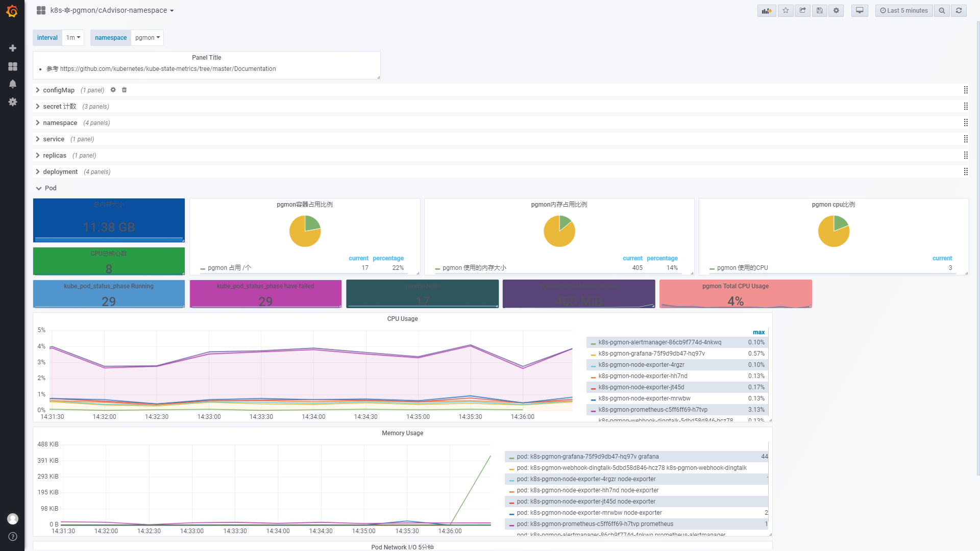Toggle k8s-pgmon-prometheus series in CPU Usage legend
Image resolution: width=980 pixels, height=551 pixels.
[x=652, y=410]
